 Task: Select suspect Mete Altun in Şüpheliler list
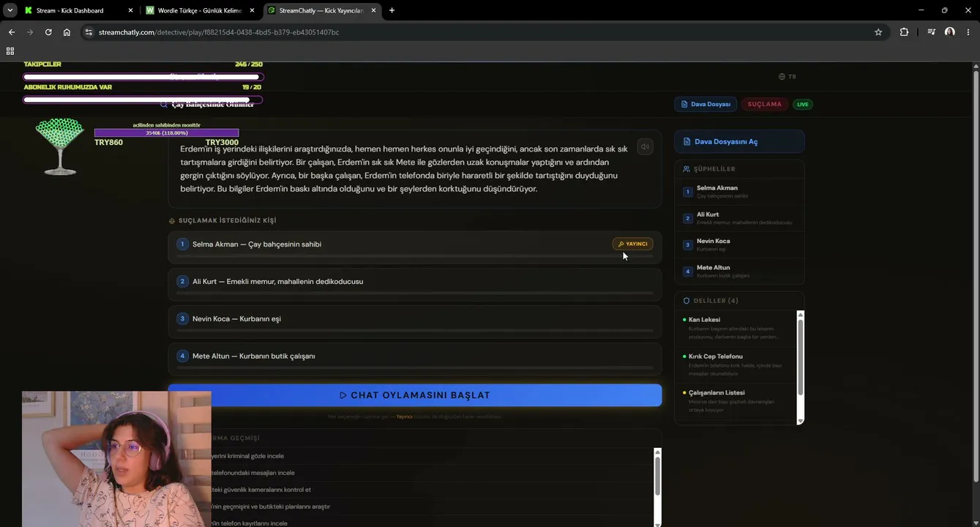739,271
